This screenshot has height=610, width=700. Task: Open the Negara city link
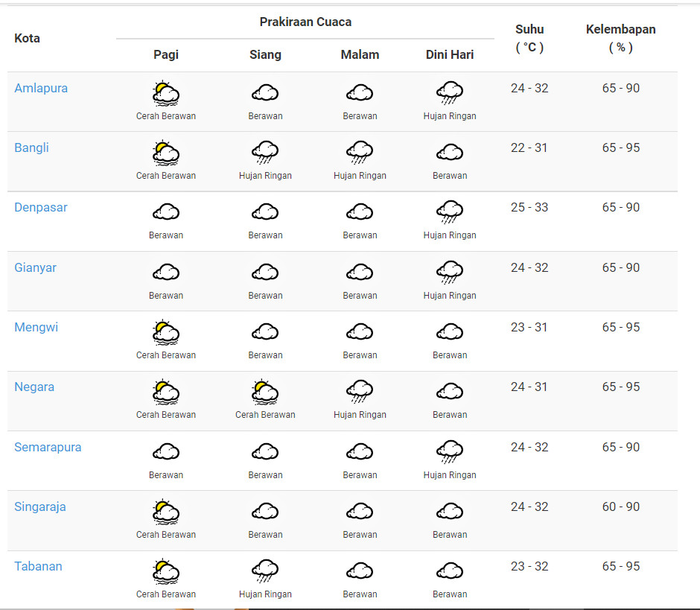34,387
